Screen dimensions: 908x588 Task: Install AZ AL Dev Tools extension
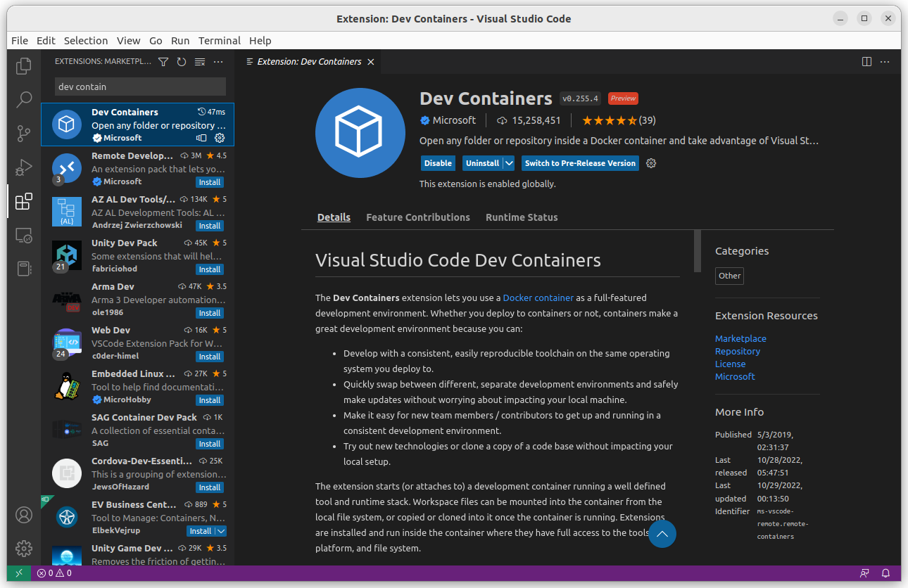click(210, 226)
